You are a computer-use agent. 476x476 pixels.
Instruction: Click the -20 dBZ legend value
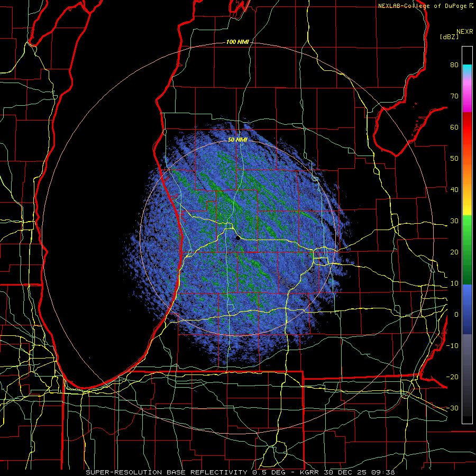pyautogui.click(x=452, y=377)
